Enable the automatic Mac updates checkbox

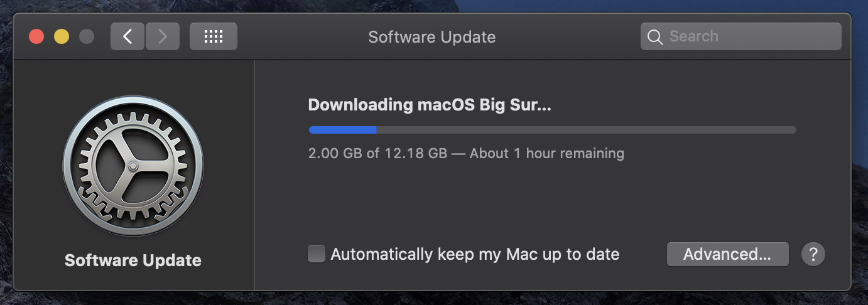[317, 254]
